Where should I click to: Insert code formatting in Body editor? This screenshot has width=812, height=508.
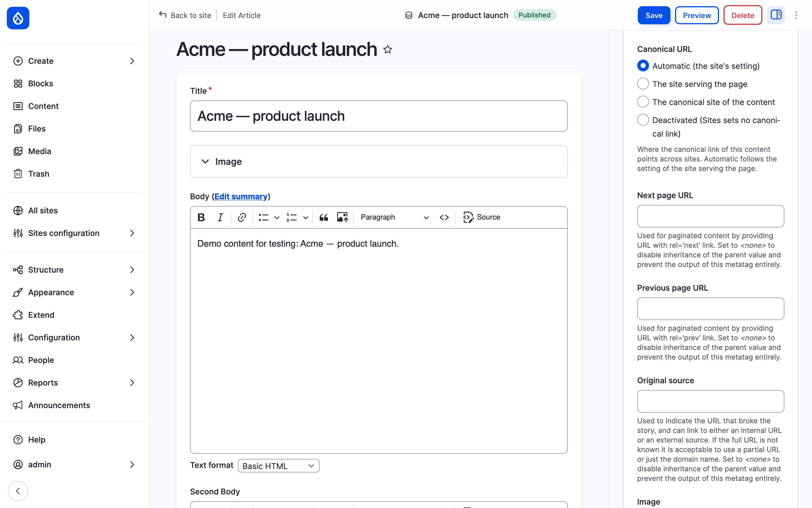tap(444, 217)
